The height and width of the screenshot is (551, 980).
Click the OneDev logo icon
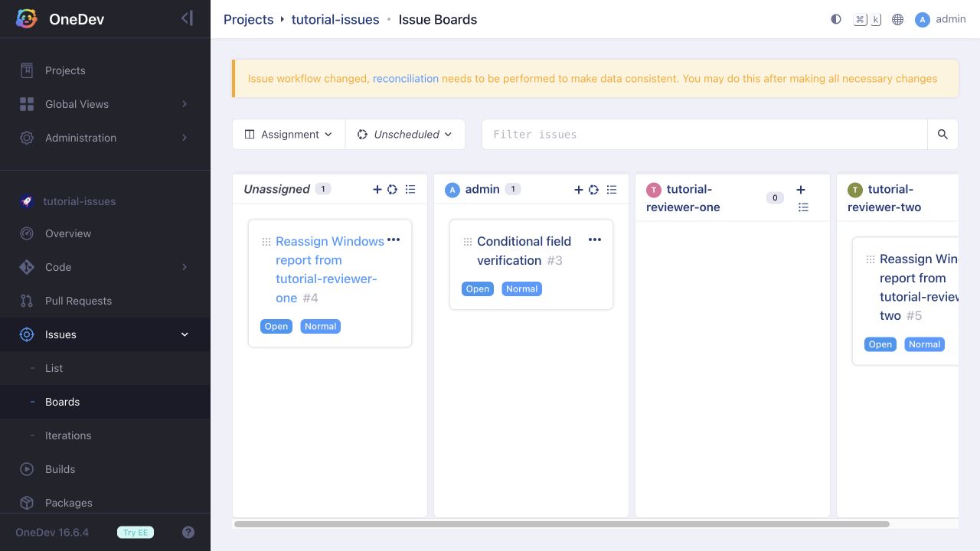point(27,19)
